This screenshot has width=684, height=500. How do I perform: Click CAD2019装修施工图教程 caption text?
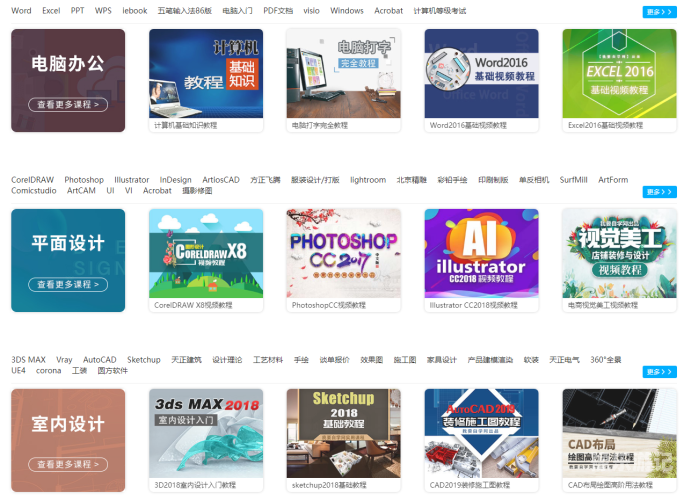469,485
